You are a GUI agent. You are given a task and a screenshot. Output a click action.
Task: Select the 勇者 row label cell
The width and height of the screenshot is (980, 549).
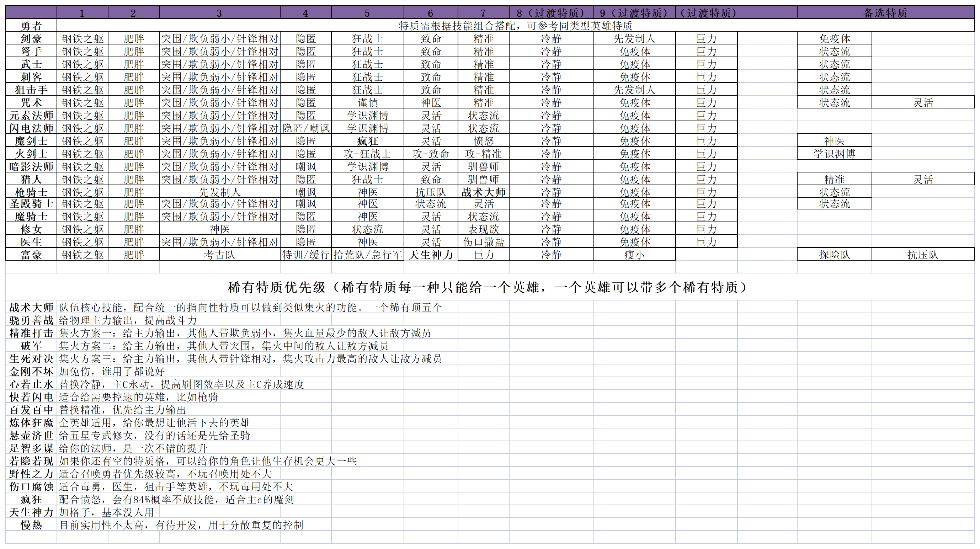click(x=31, y=26)
